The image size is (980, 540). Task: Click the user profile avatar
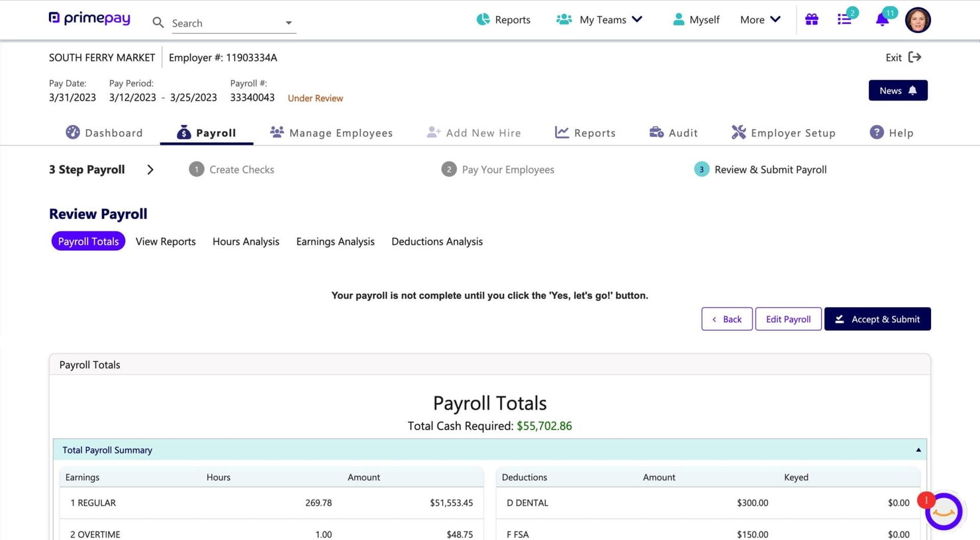coord(917,20)
